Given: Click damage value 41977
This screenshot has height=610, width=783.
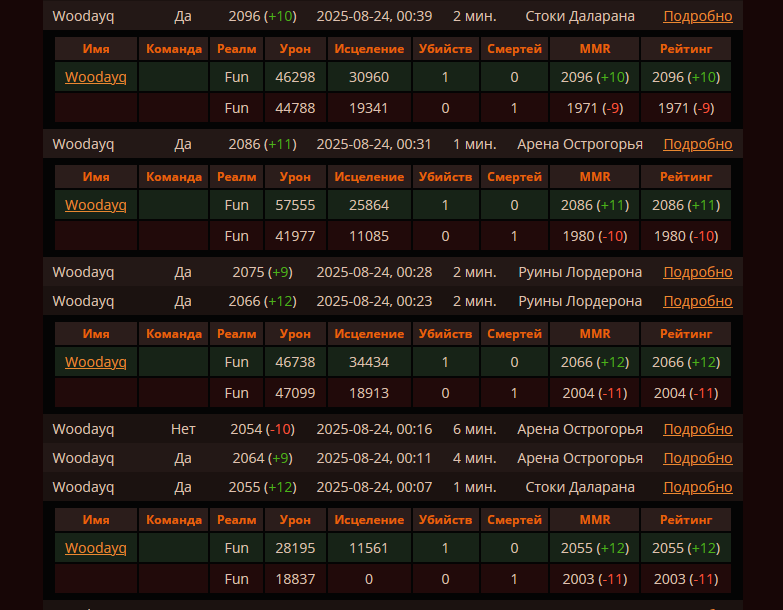Looking at the screenshot, I should pyautogui.click(x=295, y=236).
